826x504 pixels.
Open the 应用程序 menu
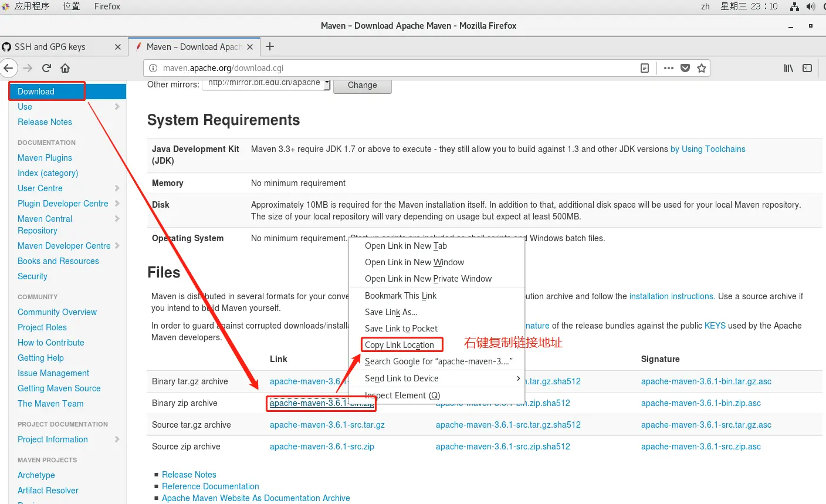pos(32,6)
